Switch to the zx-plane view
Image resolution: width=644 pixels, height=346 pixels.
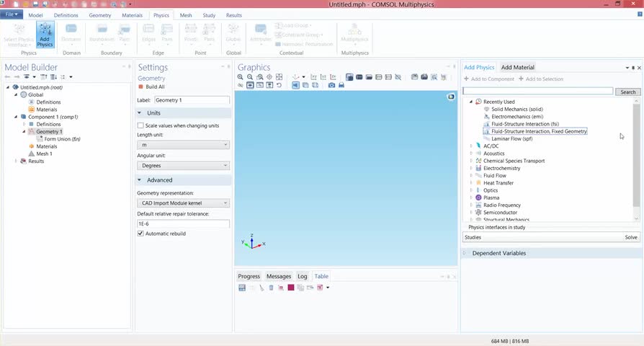[333, 77]
